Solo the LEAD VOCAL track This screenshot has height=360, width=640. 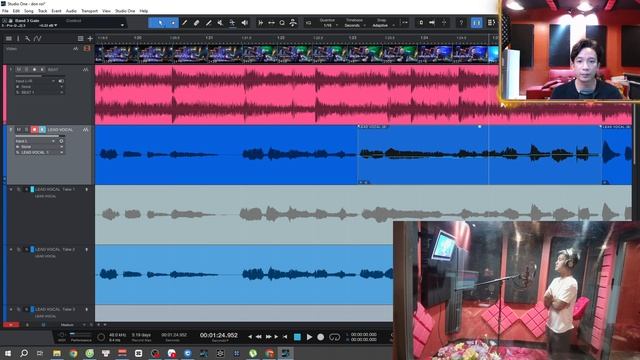pyautogui.click(x=26, y=130)
